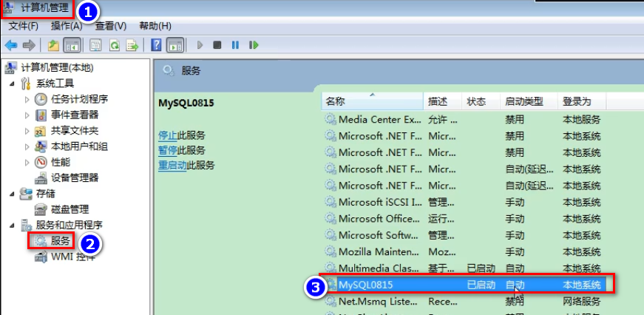Screen dimensions: 644x315
Task: Open the 文件(F) menu
Action: (24, 27)
